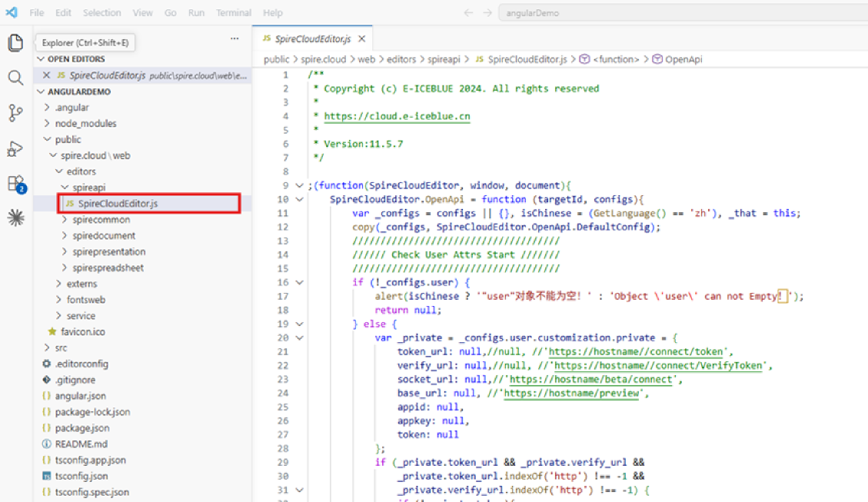Open the Terminal menu
The height and width of the screenshot is (502, 868).
234,12
